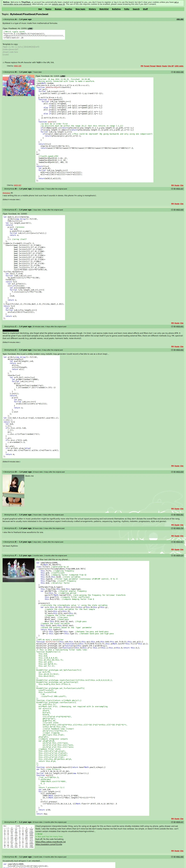
Task: Click Watch to watch this thread
Action: pos(159,66)
